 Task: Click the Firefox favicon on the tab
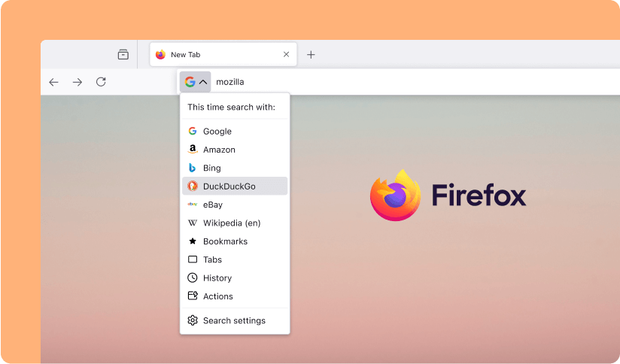(160, 55)
